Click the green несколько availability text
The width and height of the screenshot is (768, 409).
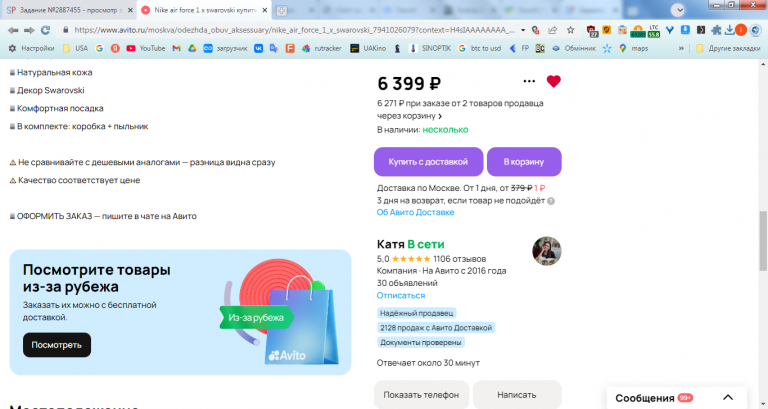pyautogui.click(x=445, y=130)
